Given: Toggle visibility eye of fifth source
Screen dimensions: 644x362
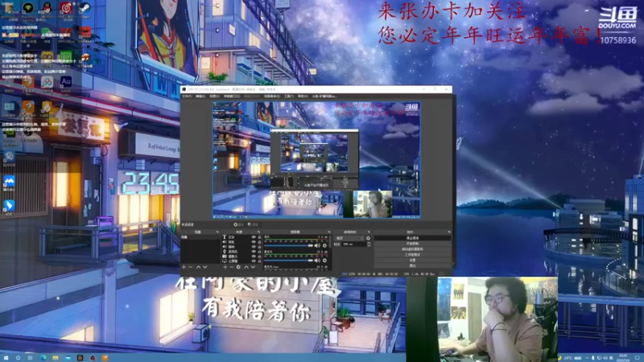Looking at the screenshot, I should (x=254, y=256).
